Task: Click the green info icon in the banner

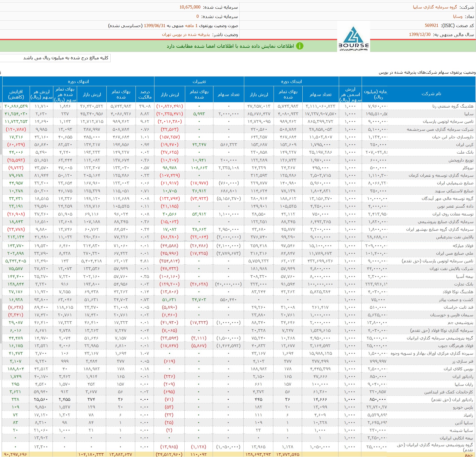Action: (x=300, y=46)
